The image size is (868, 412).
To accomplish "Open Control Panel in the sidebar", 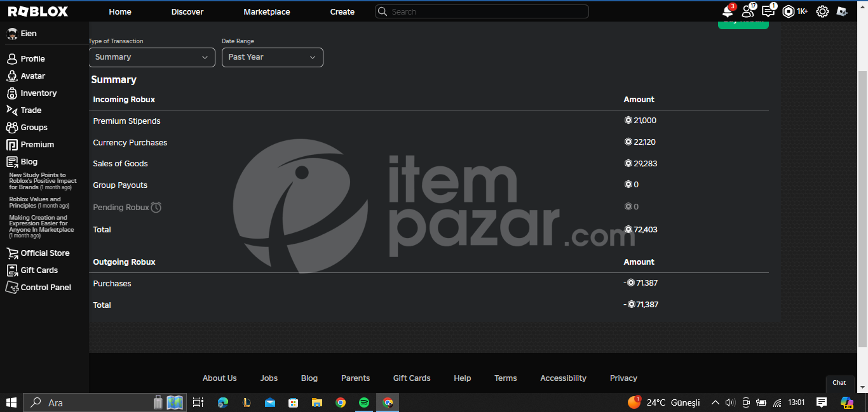I will (38, 288).
